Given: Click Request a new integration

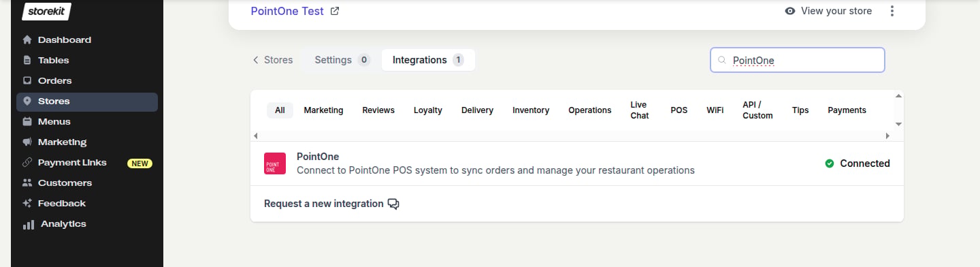Looking at the screenshot, I should tap(323, 204).
